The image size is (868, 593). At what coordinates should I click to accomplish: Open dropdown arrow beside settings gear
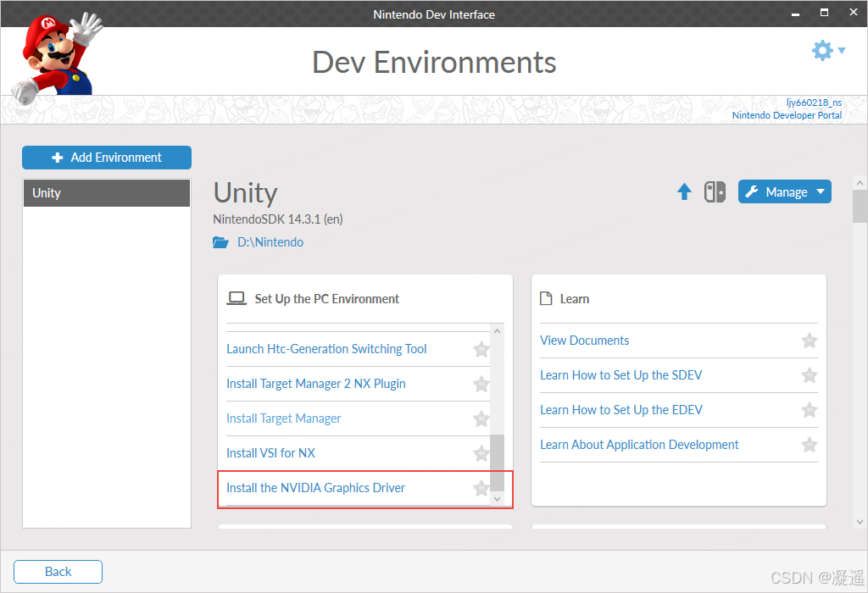pos(842,50)
